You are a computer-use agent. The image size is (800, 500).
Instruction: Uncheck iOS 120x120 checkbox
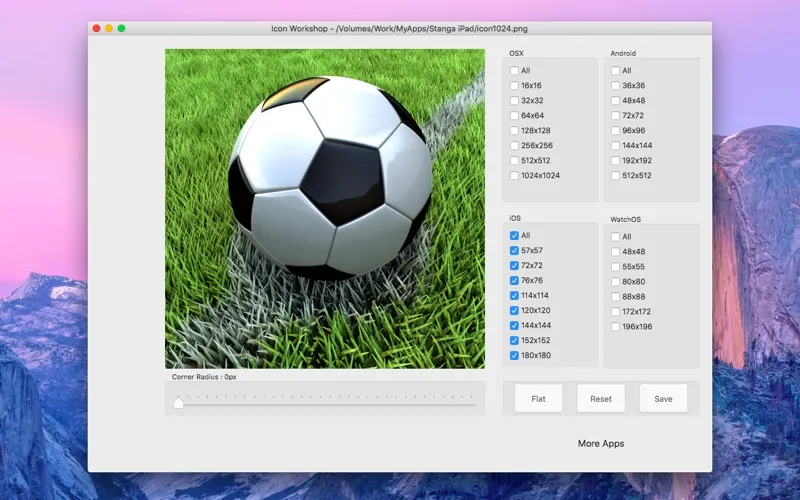515,311
